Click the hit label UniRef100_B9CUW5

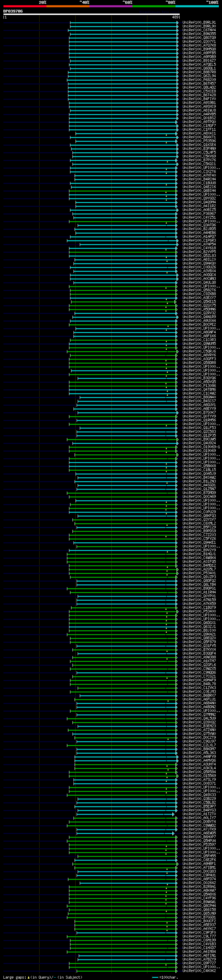coord(199,439)
